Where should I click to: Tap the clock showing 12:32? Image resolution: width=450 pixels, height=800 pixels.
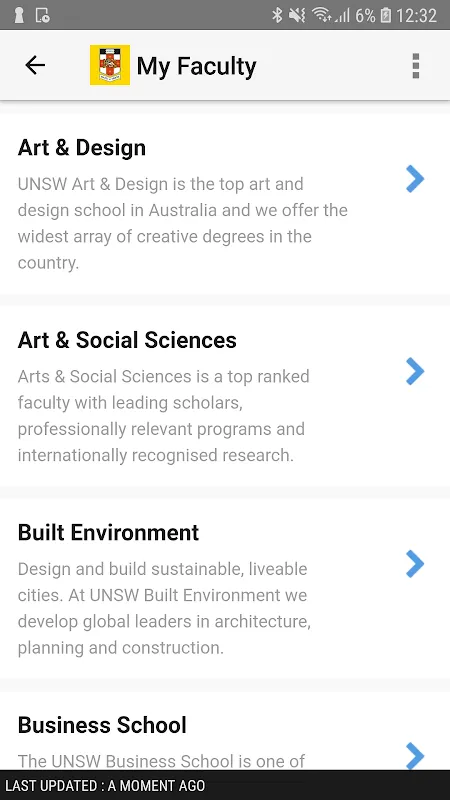416,15
